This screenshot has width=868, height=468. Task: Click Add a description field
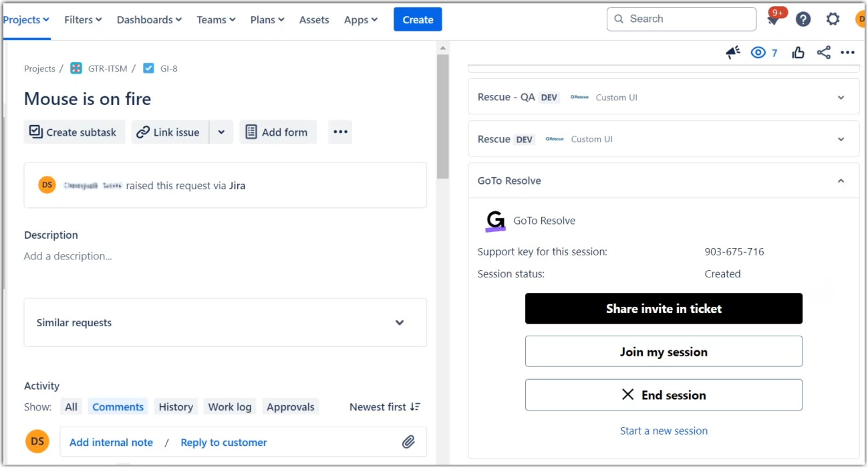click(67, 256)
